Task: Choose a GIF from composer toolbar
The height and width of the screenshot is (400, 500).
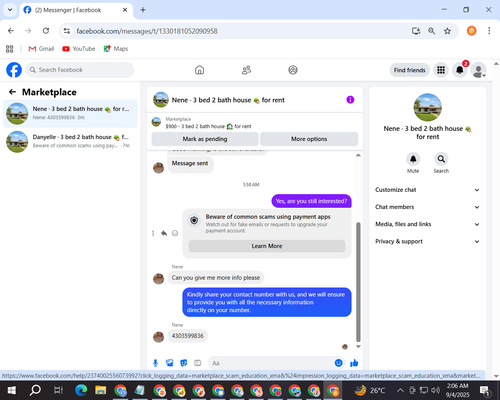Action: (x=198, y=363)
